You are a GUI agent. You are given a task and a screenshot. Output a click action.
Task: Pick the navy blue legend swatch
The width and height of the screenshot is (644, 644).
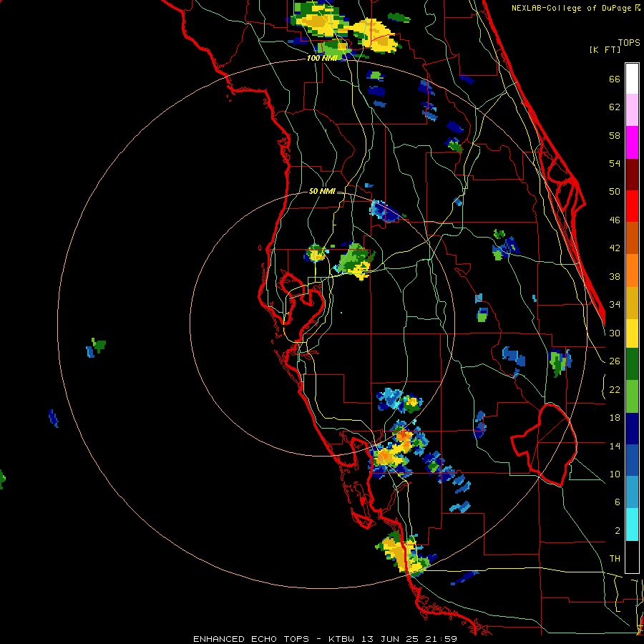pos(632,429)
